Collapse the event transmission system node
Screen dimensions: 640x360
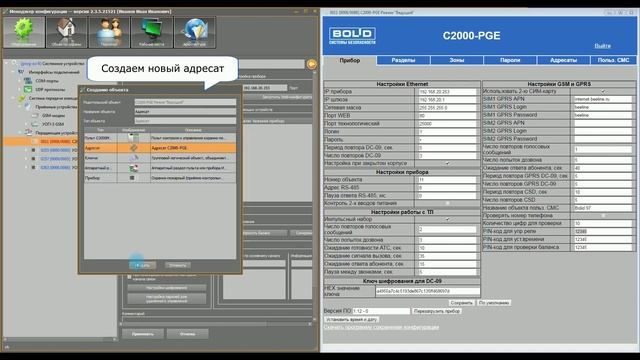13,98
